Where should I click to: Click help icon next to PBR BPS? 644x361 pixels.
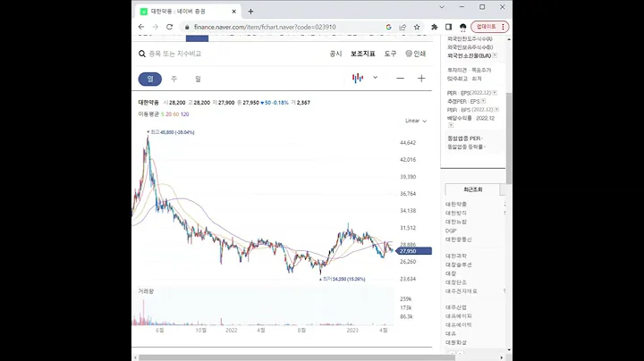(496, 110)
